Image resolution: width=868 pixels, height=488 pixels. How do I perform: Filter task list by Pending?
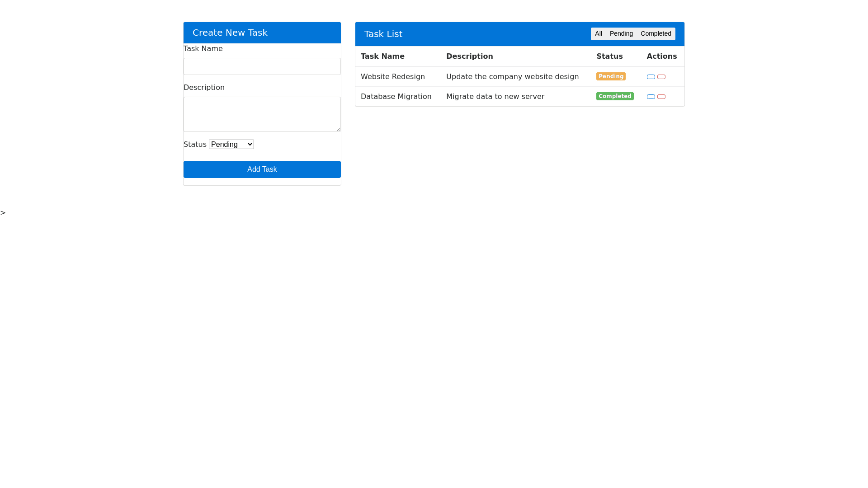pos(621,34)
